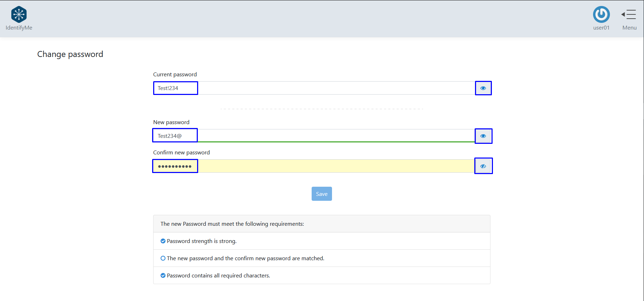Image resolution: width=644 pixels, height=301 pixels.
Task: Click the user01 username label
Action: (601, 28)
